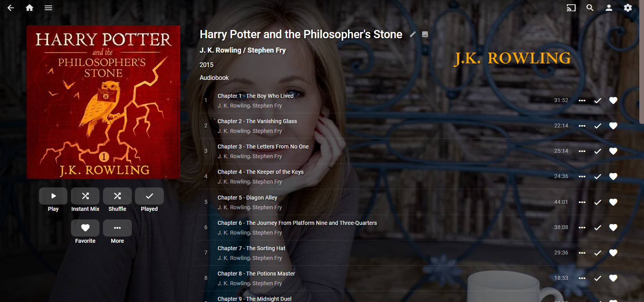Click the back arrow icon
Screen dimensions: 644x302
(x=11, y=8)
